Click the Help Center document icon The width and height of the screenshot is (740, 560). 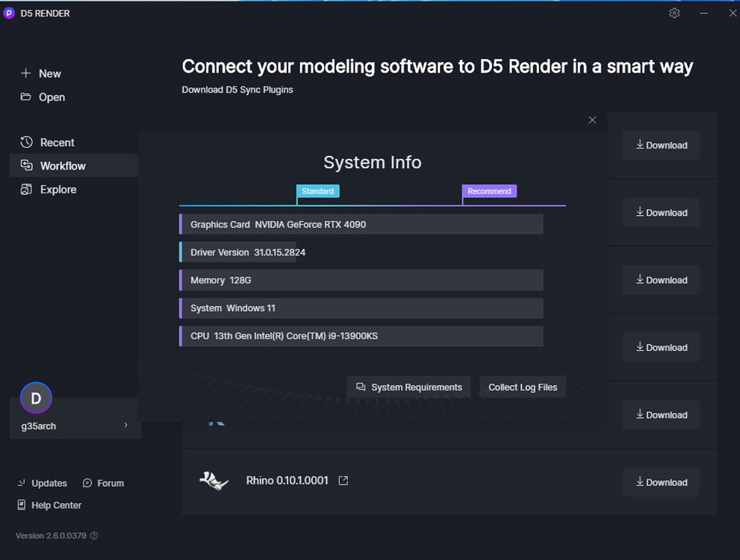click(21, 505)
